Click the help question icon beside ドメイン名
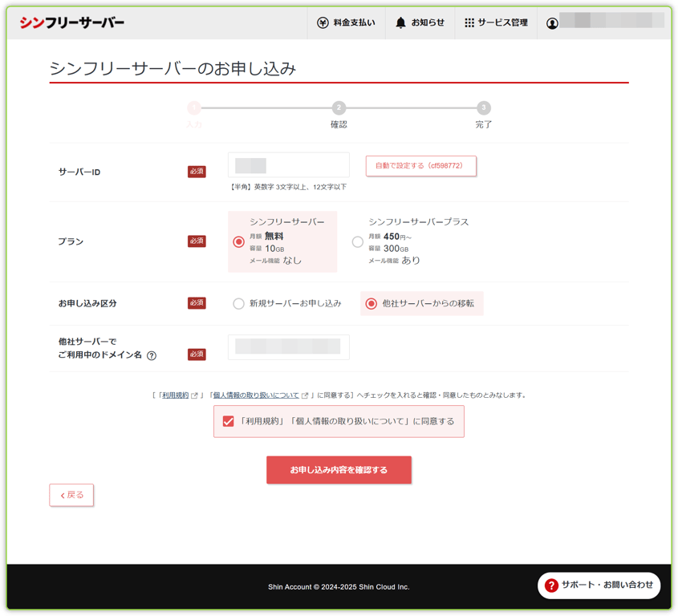Viewport: 678px width, 616px height. (152, 355)
